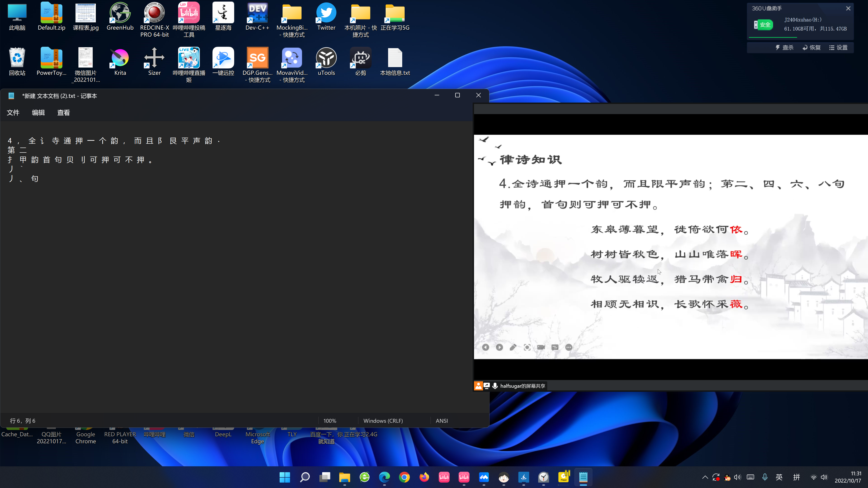This screenshot has width=868, height=488.
Task: Advance to next slide in shared presentation
Action: point(499,347)
